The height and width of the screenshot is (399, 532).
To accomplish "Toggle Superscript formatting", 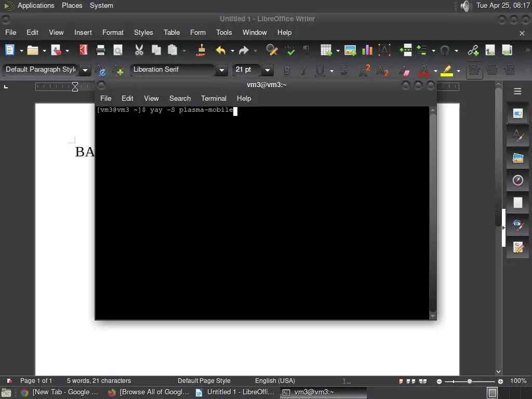I will 364,70.
